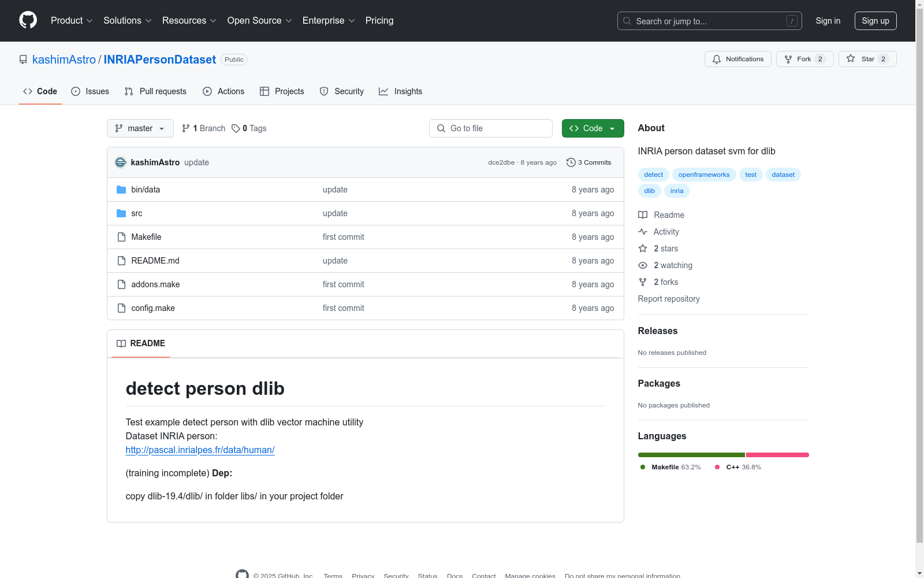Click the star icon beside 2 stars

643,249
